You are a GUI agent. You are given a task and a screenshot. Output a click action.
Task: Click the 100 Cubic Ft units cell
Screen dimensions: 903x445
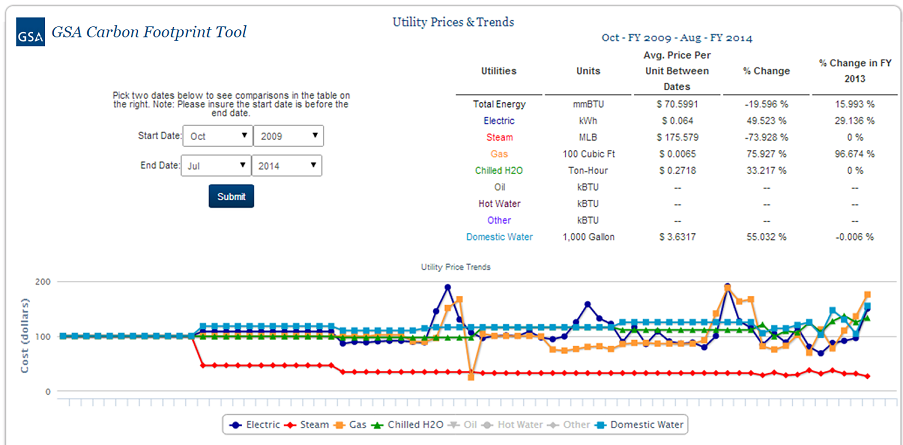[588, 154]
